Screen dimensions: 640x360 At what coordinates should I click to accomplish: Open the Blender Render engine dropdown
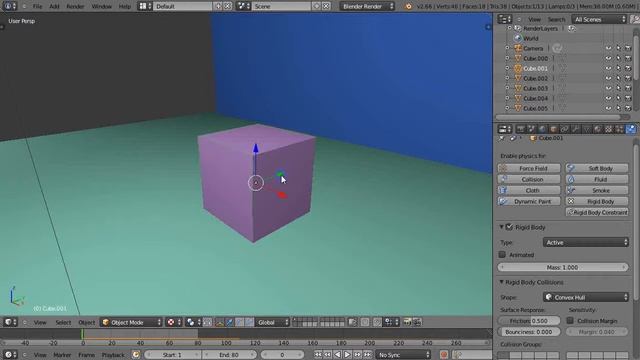click(x=367, y=6)
